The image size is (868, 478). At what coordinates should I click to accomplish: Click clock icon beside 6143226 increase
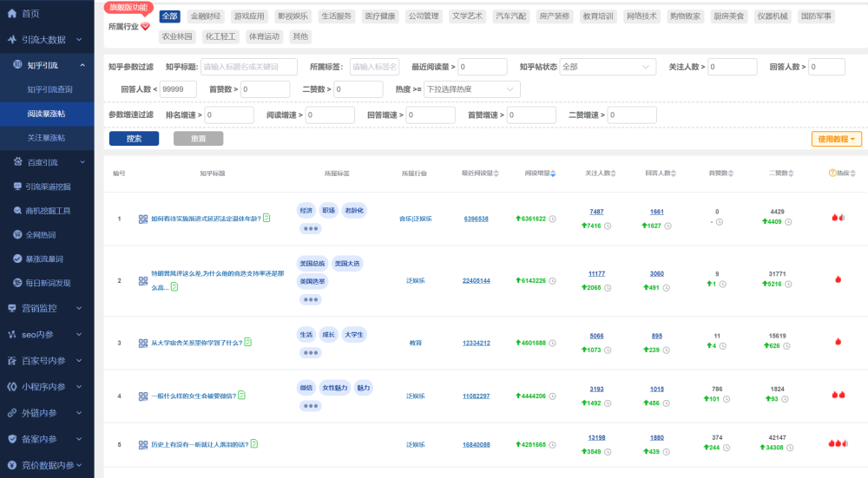pyautogui.click(x=552, y=281)
